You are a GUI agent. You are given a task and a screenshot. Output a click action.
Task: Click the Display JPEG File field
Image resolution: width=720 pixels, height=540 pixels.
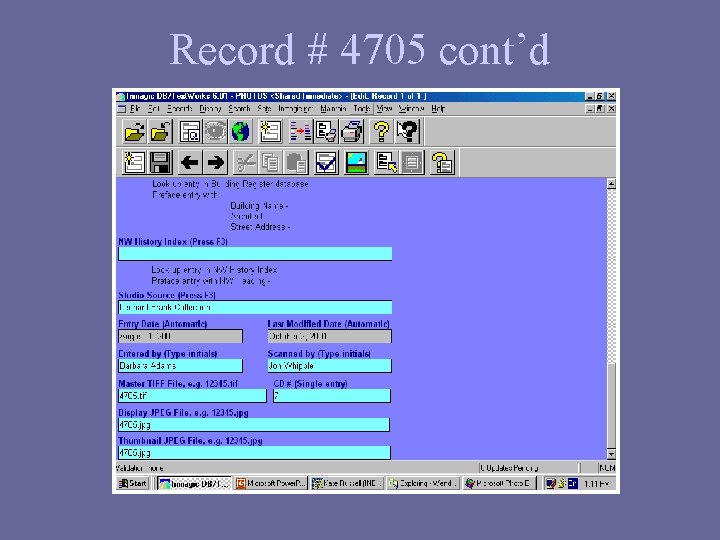click(x=254, y=425)
